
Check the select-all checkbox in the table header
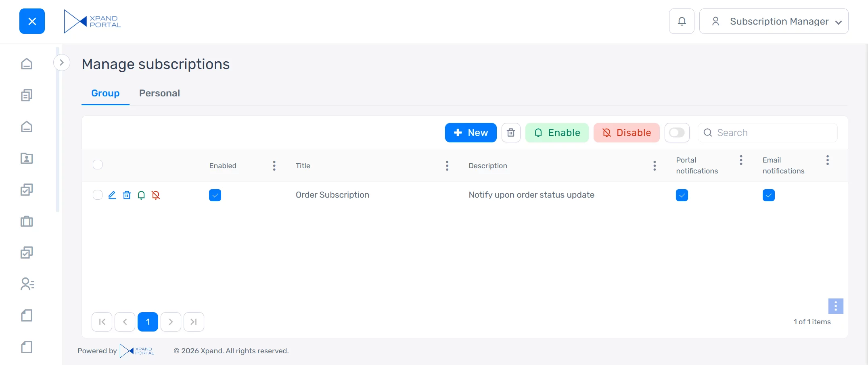tap(98, 165)
